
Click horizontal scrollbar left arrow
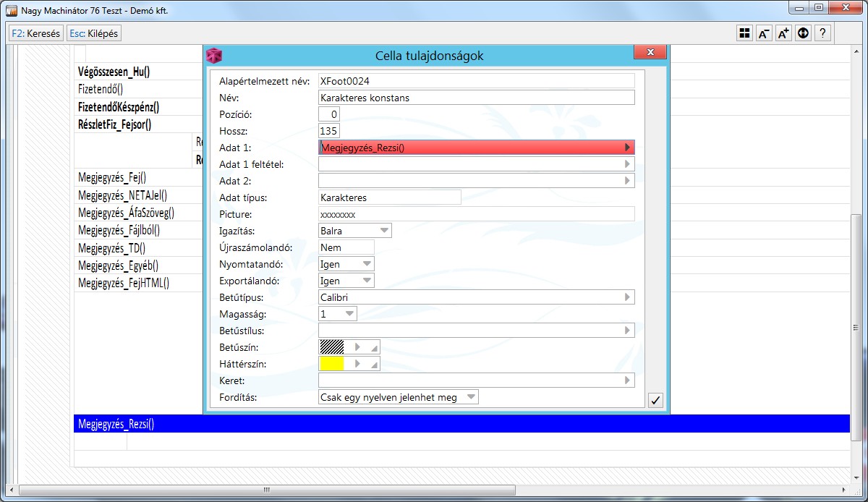pyautogui.click(x=10, y=490)
